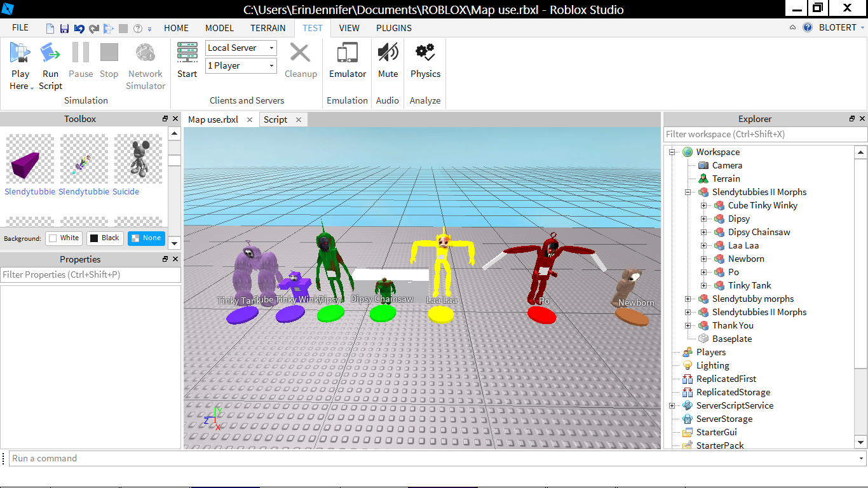Expand the Cube Tinky Winky model
Image resolution: width=868 pixels, height=488 pixels.
tap(703, 205)
